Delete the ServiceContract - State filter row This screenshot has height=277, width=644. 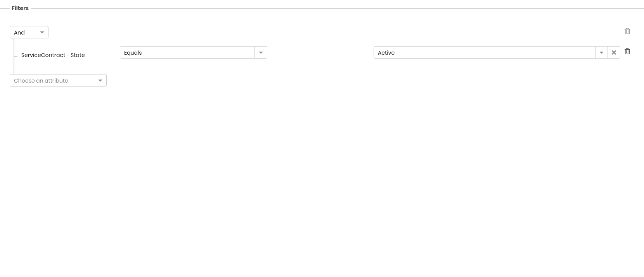(627, 51)
